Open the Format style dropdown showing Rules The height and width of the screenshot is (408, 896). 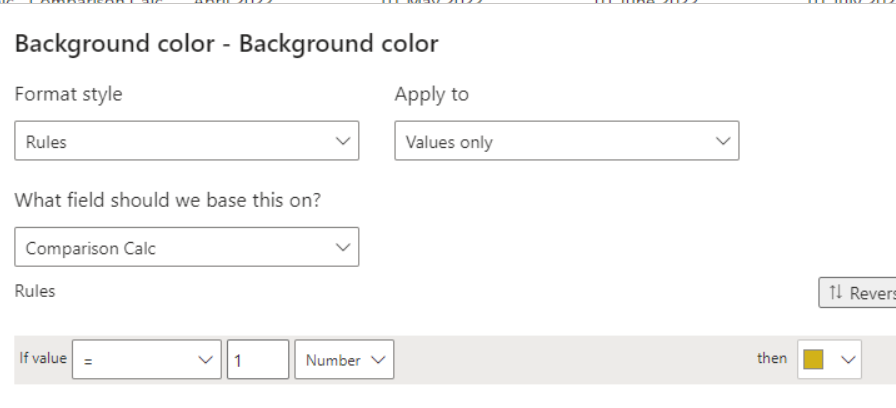pos(187,141)
